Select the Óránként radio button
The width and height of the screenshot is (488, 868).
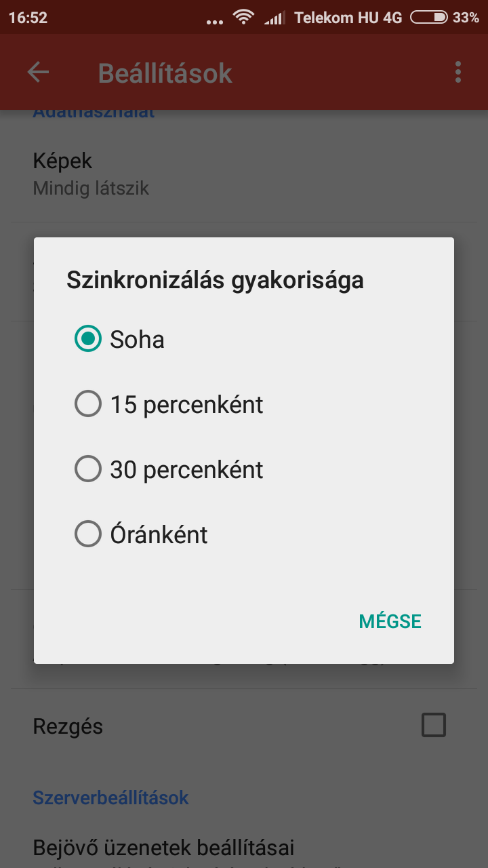(88, 534)
